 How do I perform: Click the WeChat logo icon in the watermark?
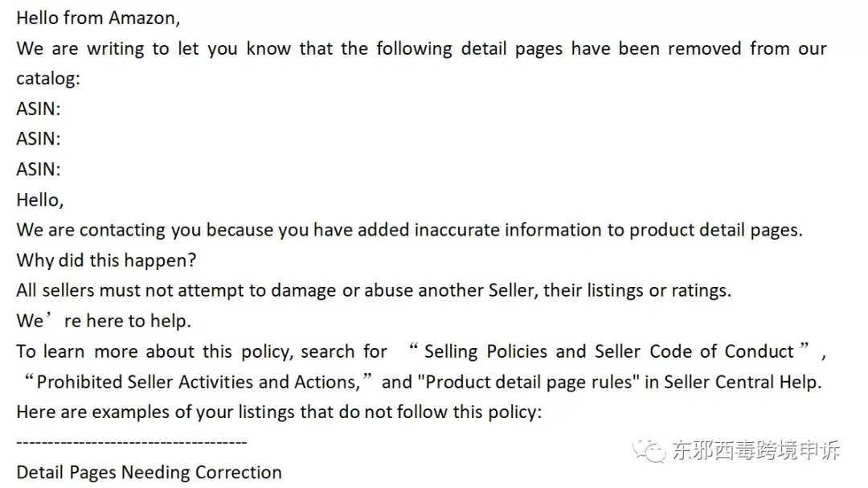(649, 449)
